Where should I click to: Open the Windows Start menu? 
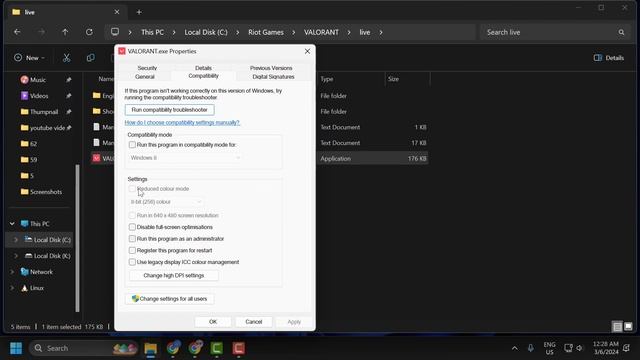pos(16,348)
